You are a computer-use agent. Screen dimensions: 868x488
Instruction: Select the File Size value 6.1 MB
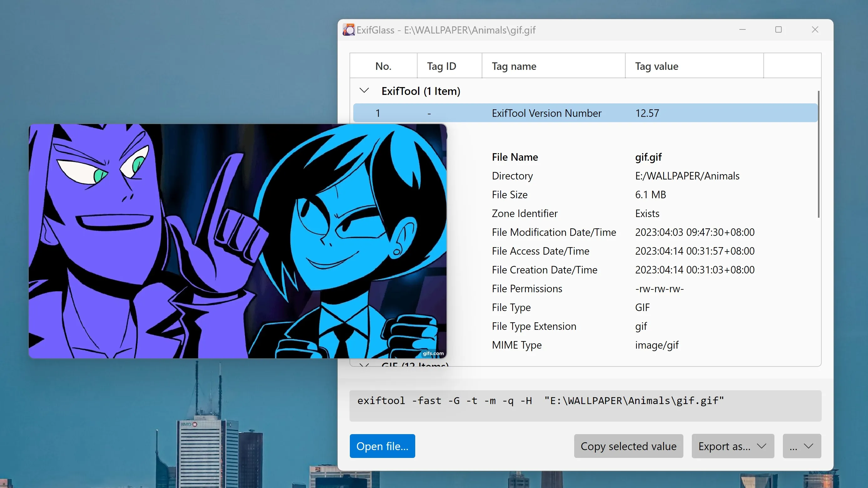(650, 195)
